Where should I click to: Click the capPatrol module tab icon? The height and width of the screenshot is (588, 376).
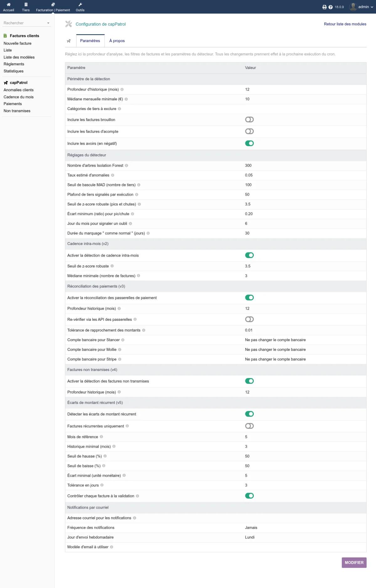point(69,41)
